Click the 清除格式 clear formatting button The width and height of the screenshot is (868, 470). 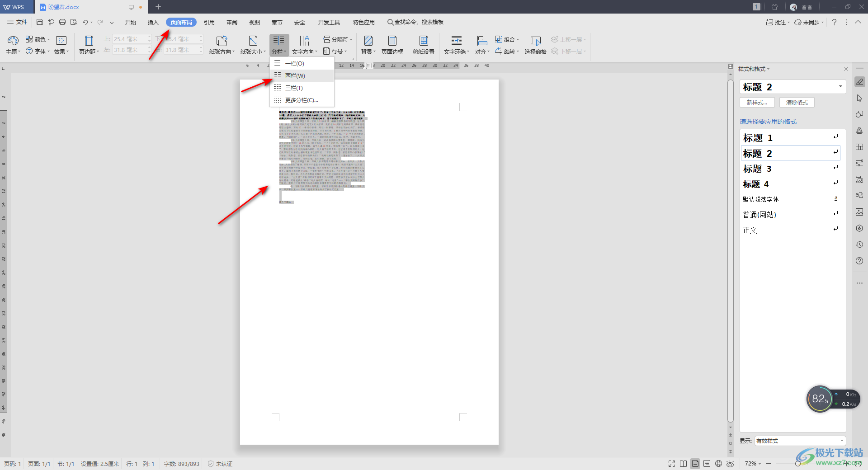(x=797, y=103)
